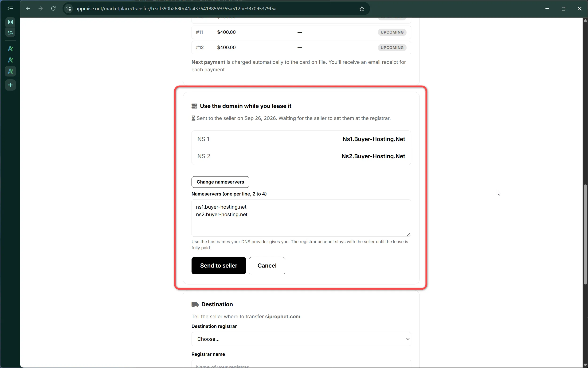Click the $400.00 amount in row #11
The height and width of the screenshot is (368, 588).
point(226,32)
